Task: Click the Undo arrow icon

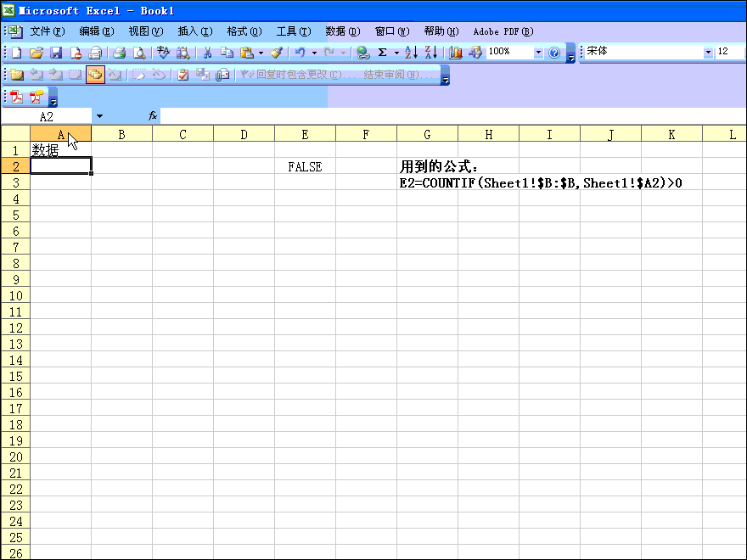Action: [300, 53]
